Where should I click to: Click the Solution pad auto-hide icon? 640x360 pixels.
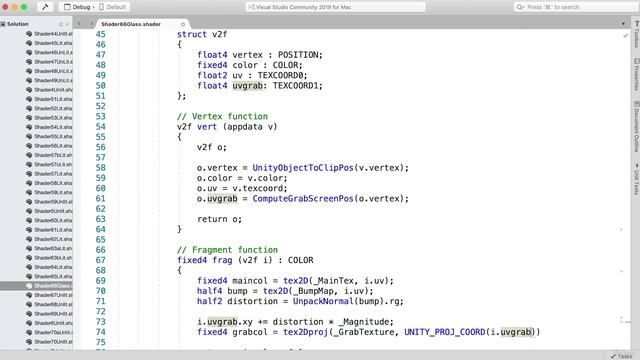tap(61, 24)
